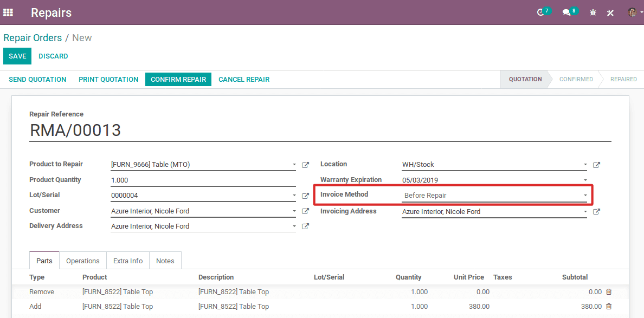Click Print Quotation
644x318 pixels.
(x=108, y=80)
